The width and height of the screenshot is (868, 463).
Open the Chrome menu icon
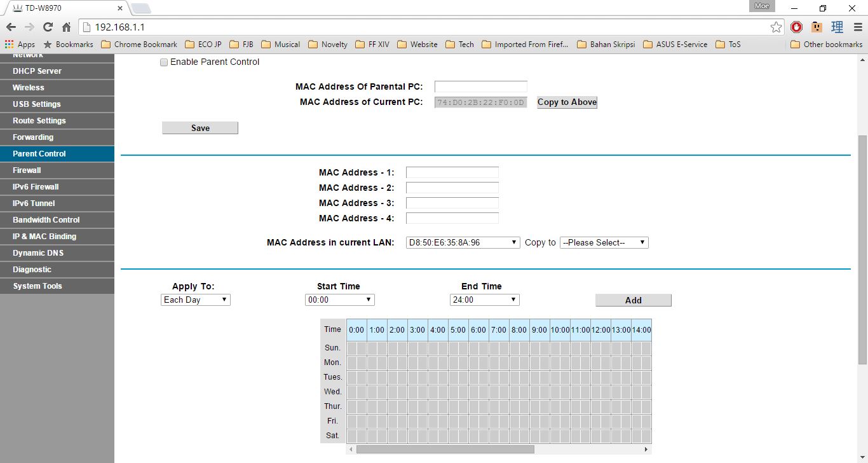click(856, 27)
